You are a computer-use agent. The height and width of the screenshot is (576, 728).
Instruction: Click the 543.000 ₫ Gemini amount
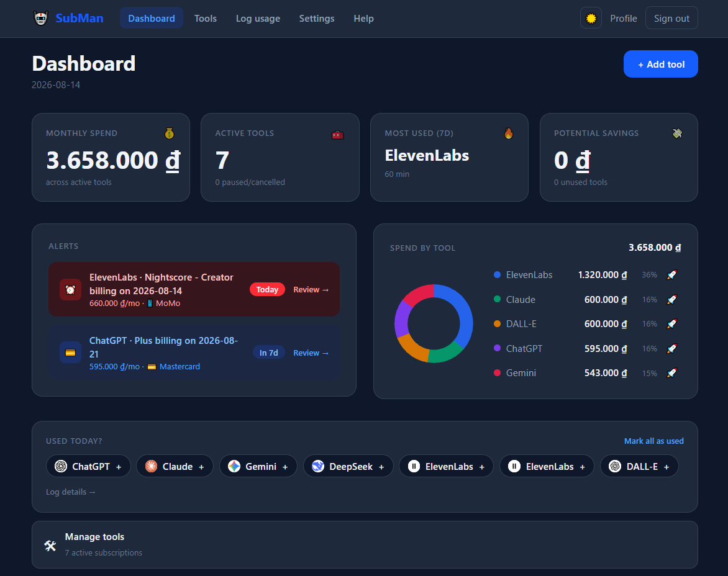[606, 373]
